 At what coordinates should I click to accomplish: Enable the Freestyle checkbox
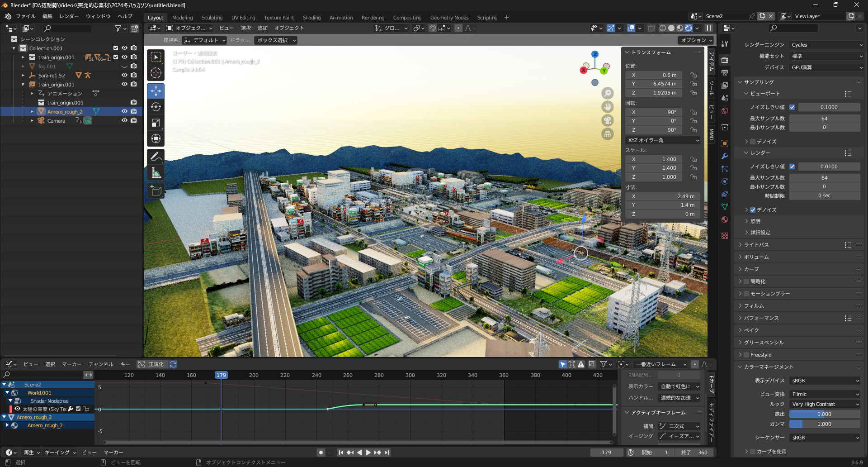[746, 355]
